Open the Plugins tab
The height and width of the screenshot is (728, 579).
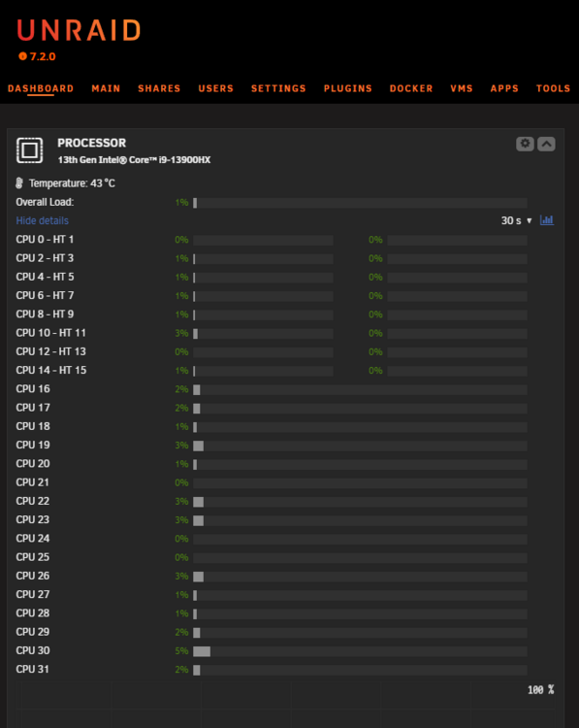[x=348, y=88]
